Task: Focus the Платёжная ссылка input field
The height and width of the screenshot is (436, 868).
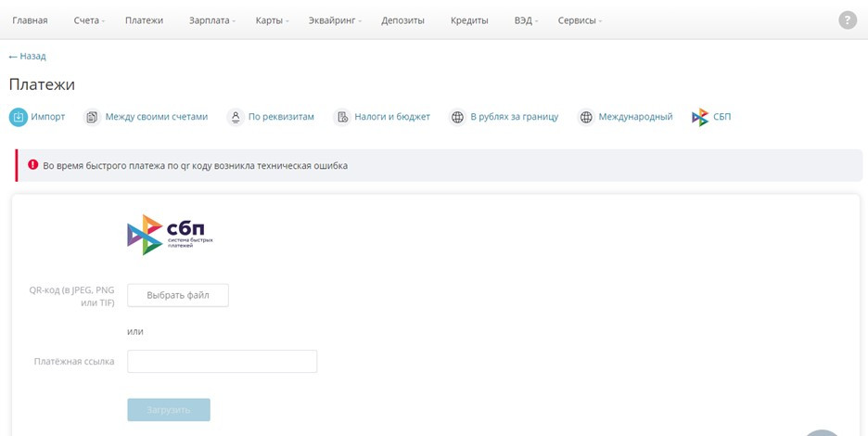Action: coord(222,361)
